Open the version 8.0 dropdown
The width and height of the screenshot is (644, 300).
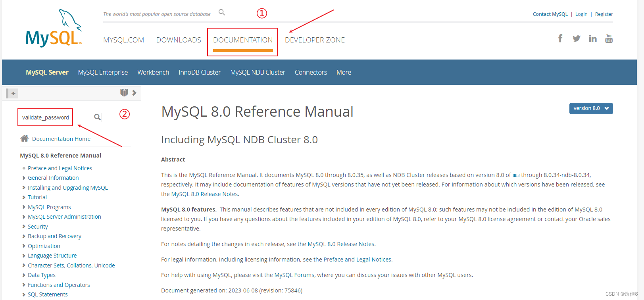pyautogui.click(x=591, y=108)
